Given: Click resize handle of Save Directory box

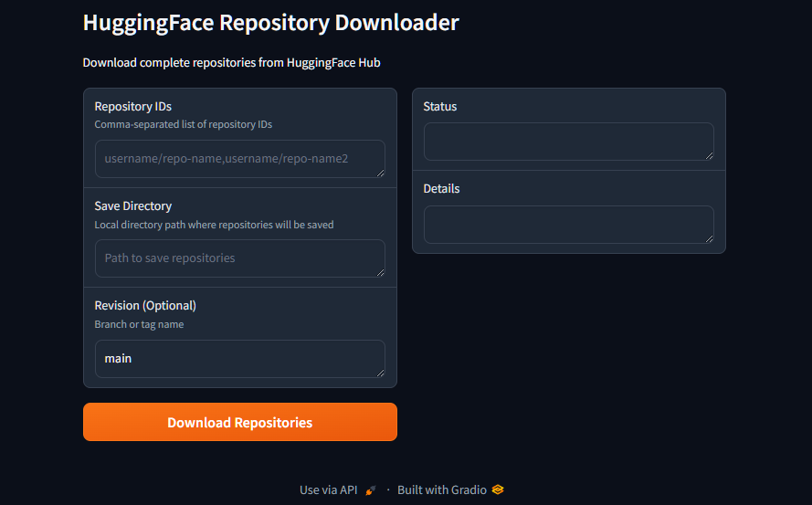Looking at the screenshot, I should pyautogui.click(x=381, y=272).
